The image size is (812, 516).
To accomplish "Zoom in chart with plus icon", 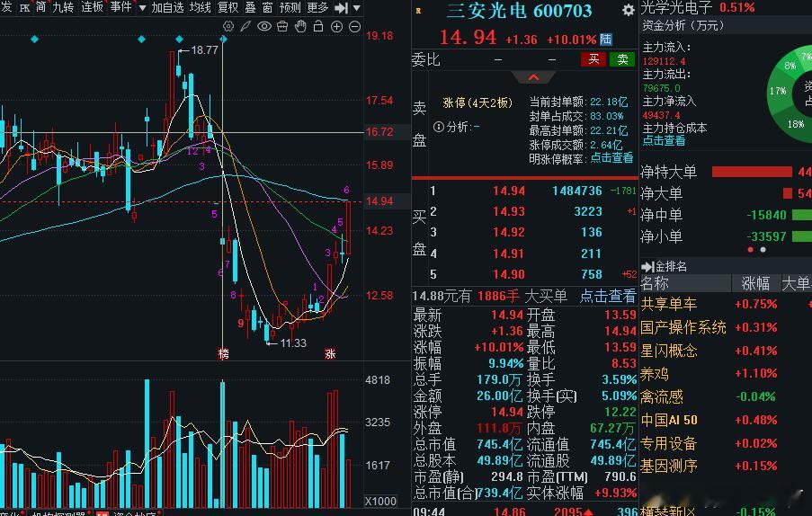I will coord(336,26).
